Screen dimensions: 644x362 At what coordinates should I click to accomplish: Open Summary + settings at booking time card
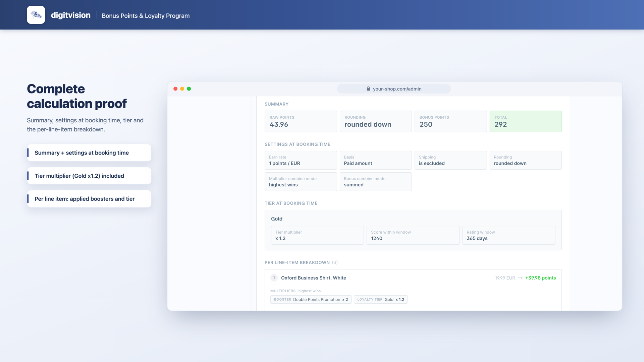[89, 153]
